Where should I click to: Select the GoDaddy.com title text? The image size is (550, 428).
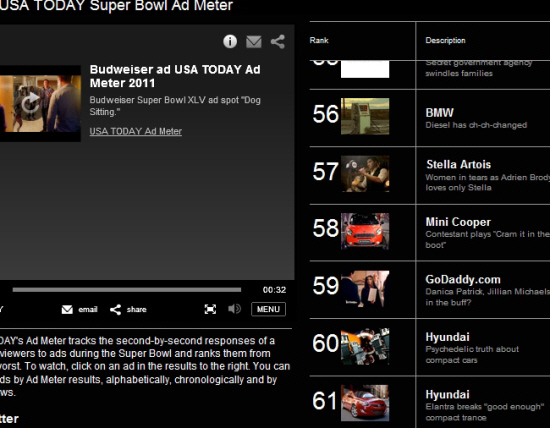(463, 279)
